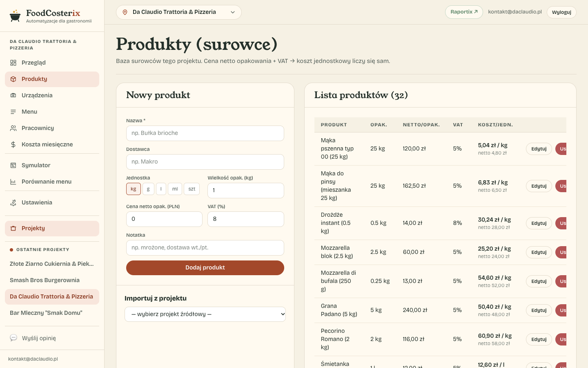Click the speech bubble icon for Wyślij opinię
The height and width of the screenshot is (368, 588).
13,338
